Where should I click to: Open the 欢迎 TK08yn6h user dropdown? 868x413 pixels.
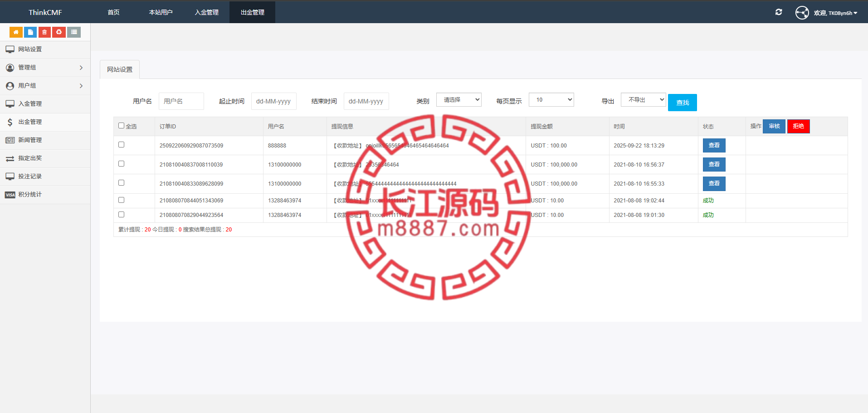pos(835,13)
